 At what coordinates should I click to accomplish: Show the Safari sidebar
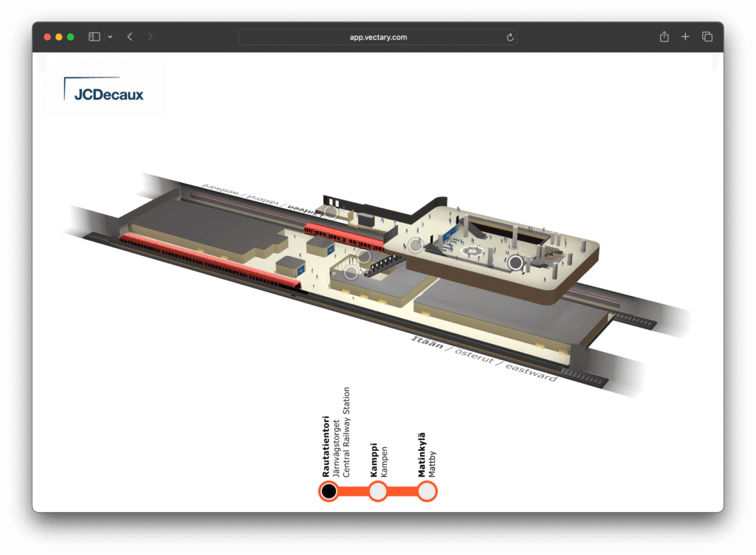[94, 37]
